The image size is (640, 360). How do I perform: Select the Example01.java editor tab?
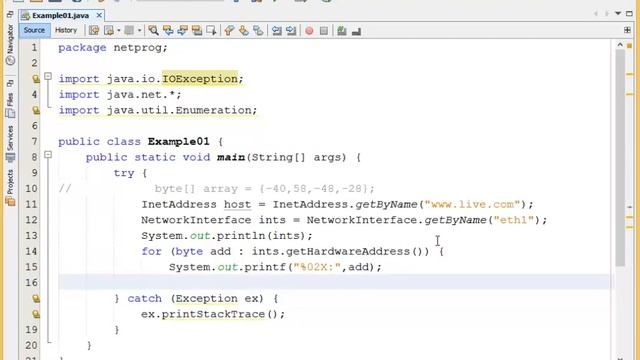(60, 16)
